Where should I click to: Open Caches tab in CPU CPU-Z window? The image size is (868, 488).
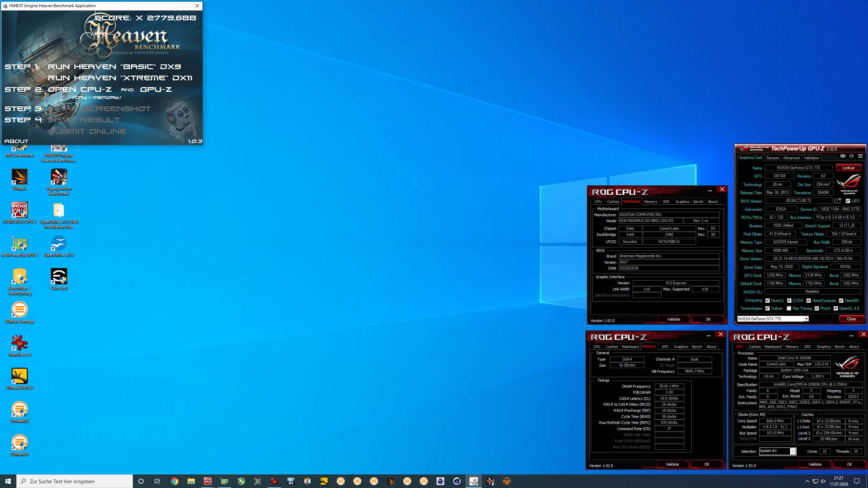click(x=754, y=347)
